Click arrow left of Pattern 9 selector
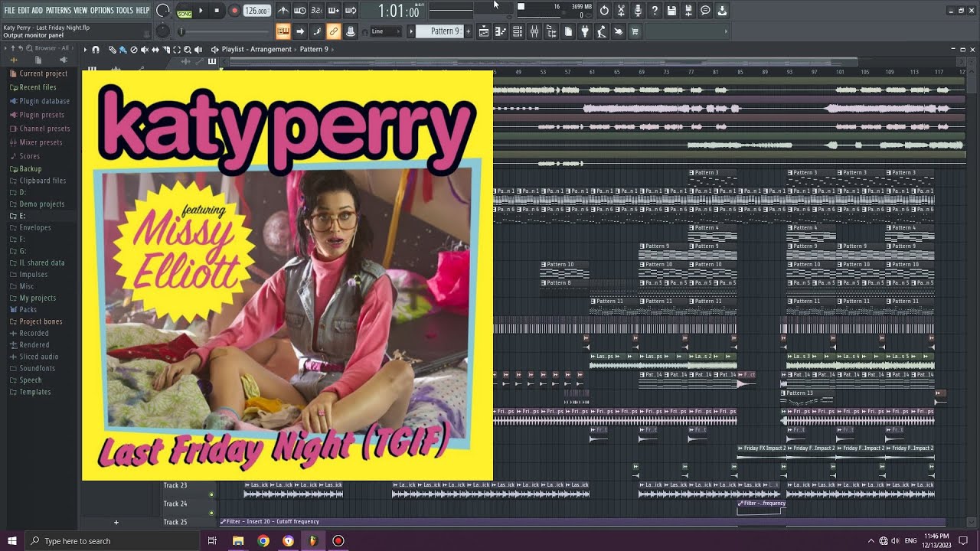This screenshot has width=980, height=551. [411, 31]
